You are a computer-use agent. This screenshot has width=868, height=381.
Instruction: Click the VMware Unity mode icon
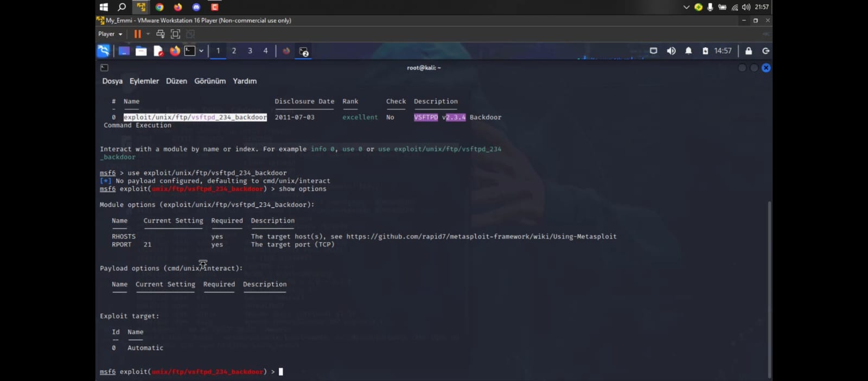(190, 34)
